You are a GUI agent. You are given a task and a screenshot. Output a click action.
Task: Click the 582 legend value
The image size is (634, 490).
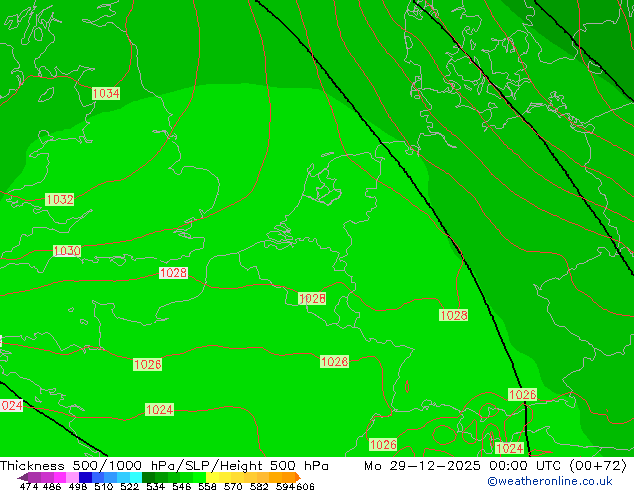[259, 486]
